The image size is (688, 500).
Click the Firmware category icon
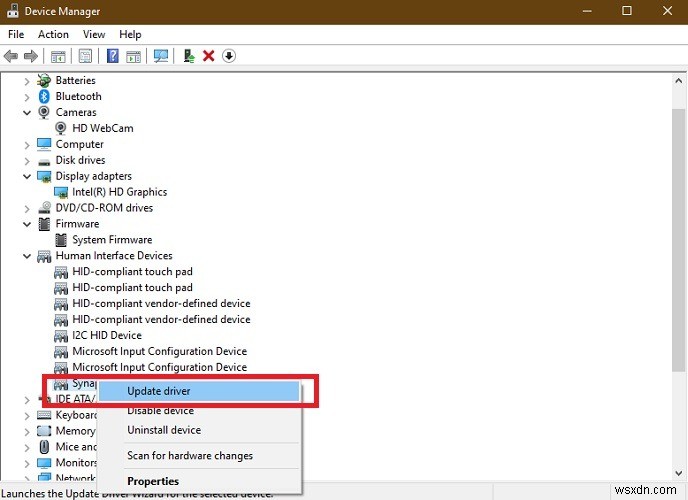tap(44, 224)
